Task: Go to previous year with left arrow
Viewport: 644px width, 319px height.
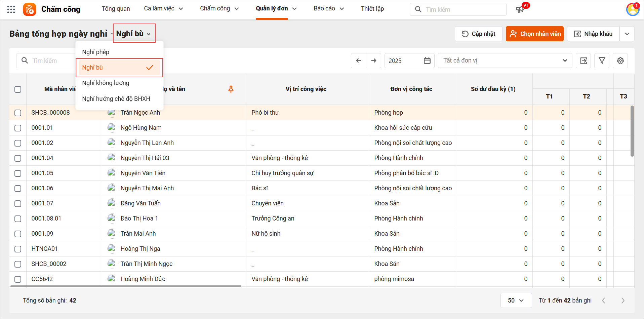Action: click(359, 61)
